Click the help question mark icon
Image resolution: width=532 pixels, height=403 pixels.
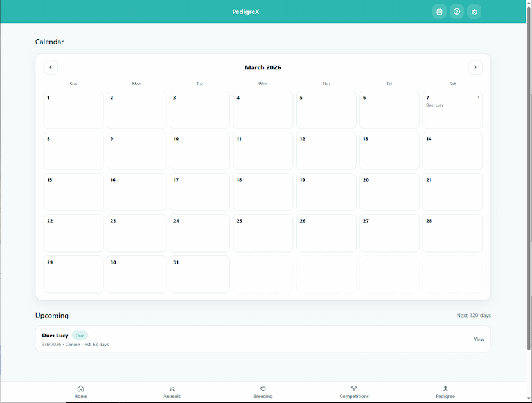point(456,11)
